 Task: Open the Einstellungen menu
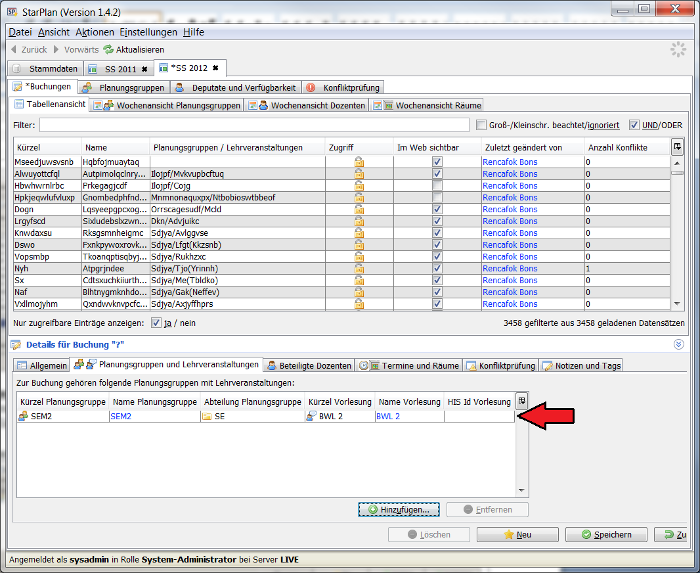pos(149,32)
